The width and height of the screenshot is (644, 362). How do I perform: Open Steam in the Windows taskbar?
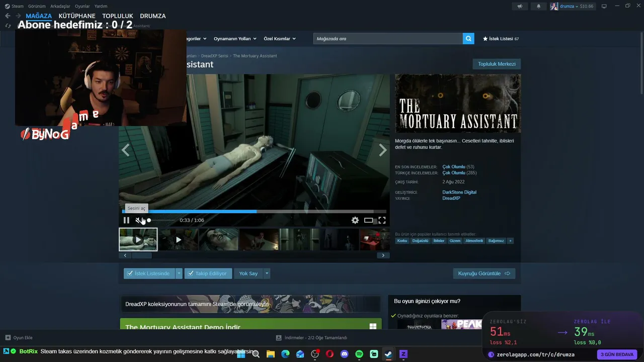(x=388, y=354)
